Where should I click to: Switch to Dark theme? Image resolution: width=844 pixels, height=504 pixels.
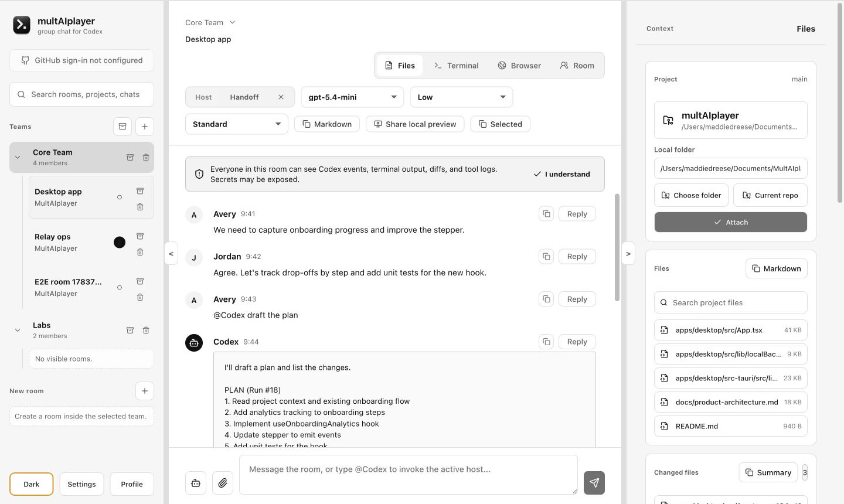point(32,484)
